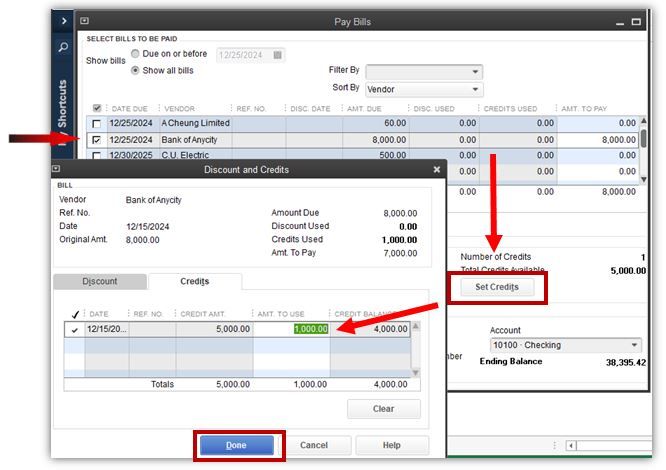Click the VENDOR column header

tap(179, 109)
